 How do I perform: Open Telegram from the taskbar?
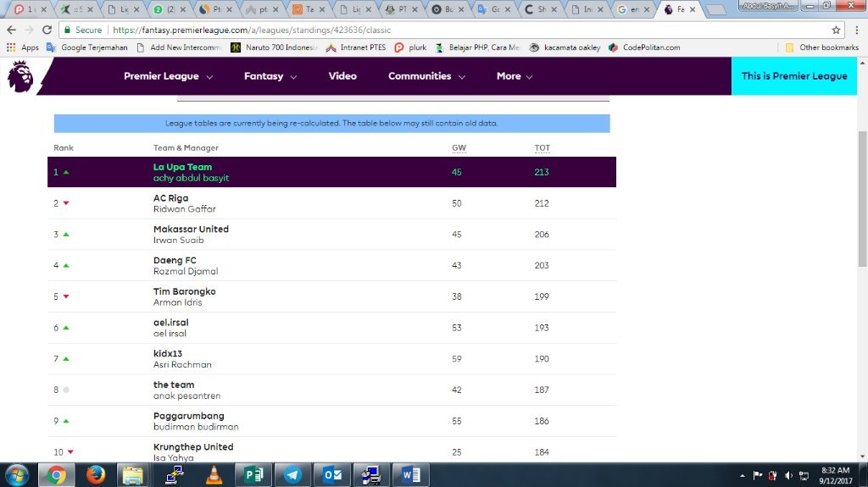click(292, 475)
